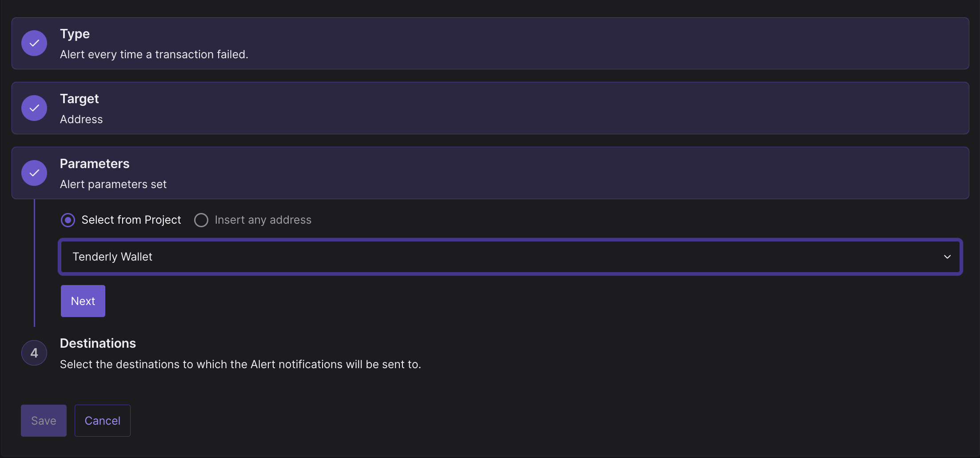Click the Type step checkmark icon
The image size is (980, 458).
pos(34,43)
